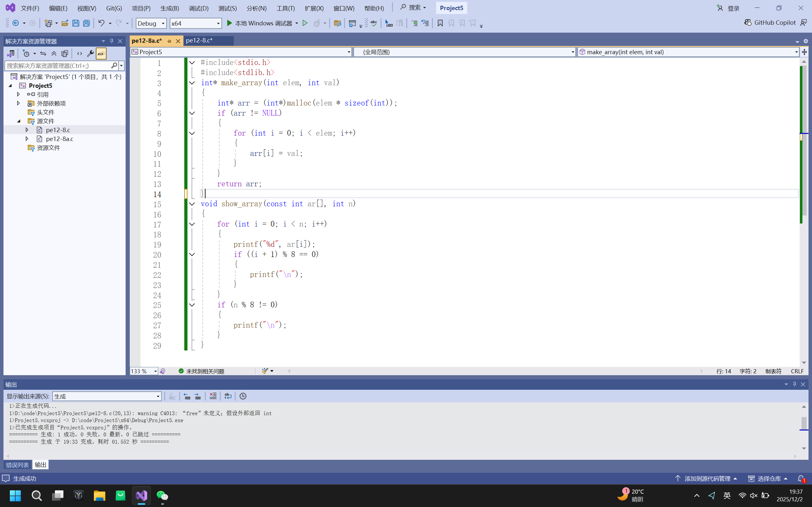Clear all output with red X icon

click(x=213, y=396)
